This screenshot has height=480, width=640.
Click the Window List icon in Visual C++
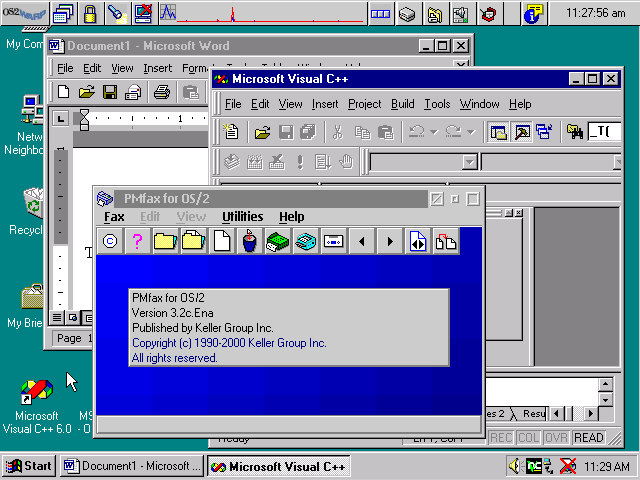point(545,132)
